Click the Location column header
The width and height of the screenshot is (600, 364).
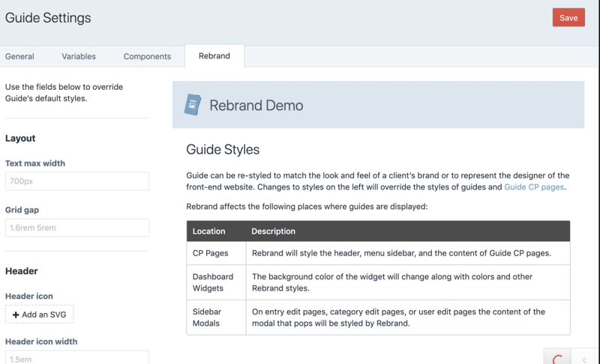click(x=209, y=231)
